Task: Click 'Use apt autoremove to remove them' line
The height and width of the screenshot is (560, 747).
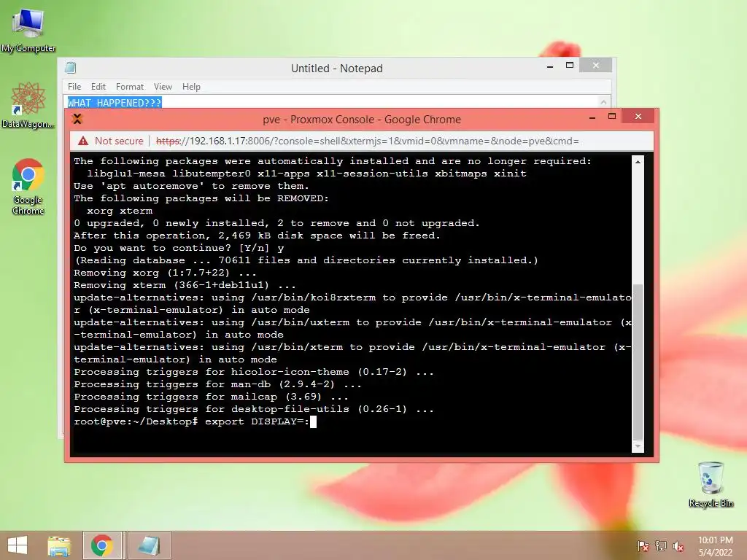Action: [192, 186]
